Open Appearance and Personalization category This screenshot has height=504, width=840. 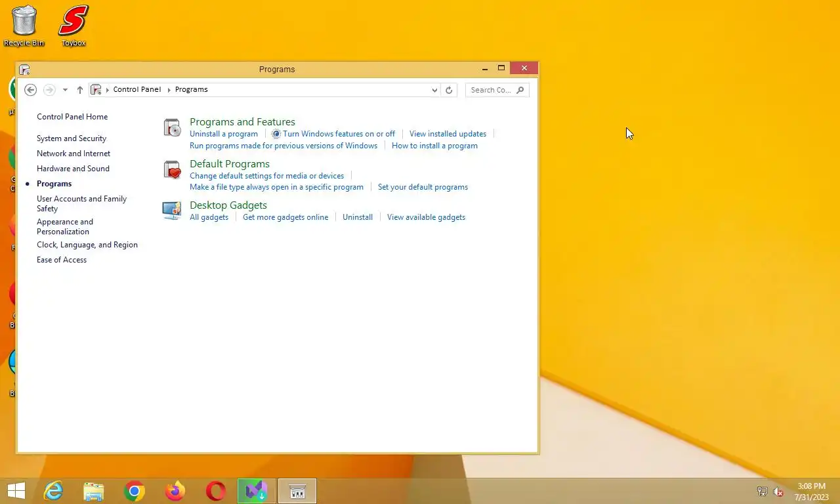pyautogui.click(x=65, y=226)
